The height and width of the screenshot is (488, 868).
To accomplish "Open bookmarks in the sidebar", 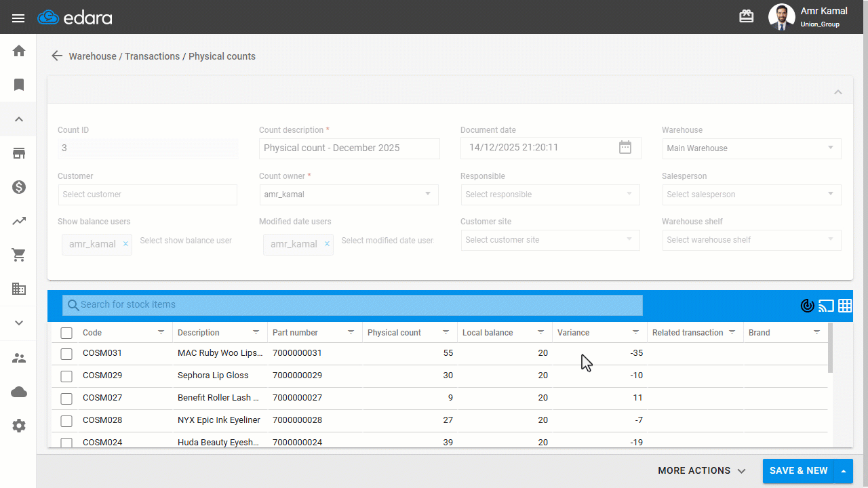I will click(x=19, y=85).
